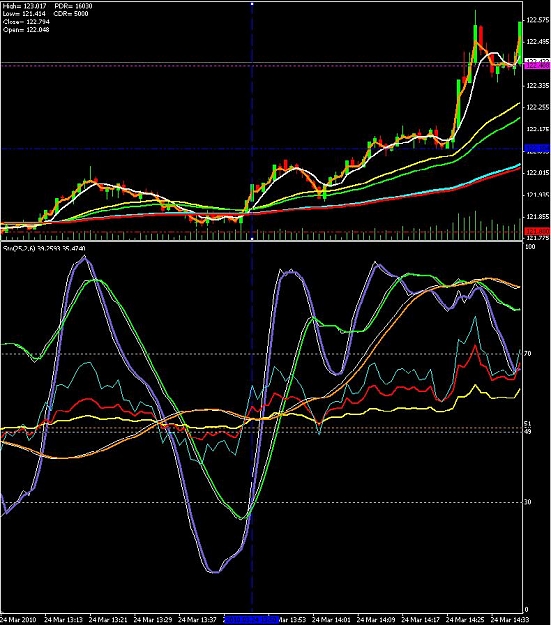Click the stochastic 100 level label
Image resolution: width=551 pixels, height=625 pixels.
coord(530,247)
